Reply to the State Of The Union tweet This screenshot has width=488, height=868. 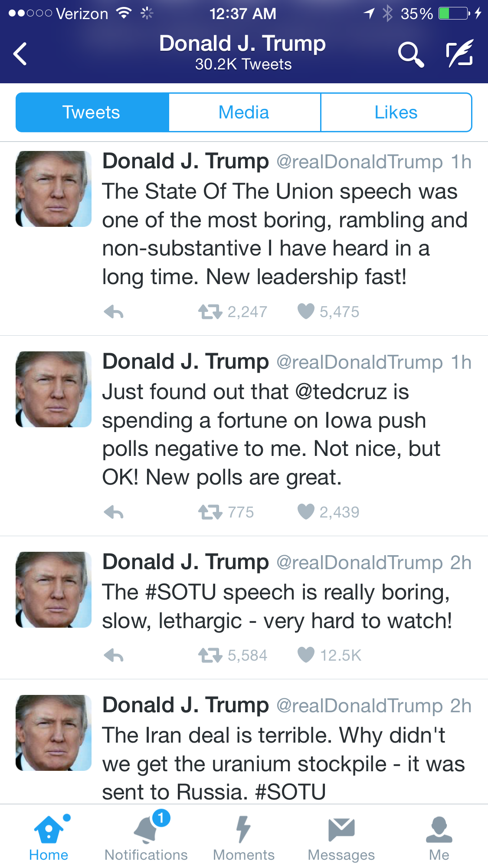coord(114,312)
